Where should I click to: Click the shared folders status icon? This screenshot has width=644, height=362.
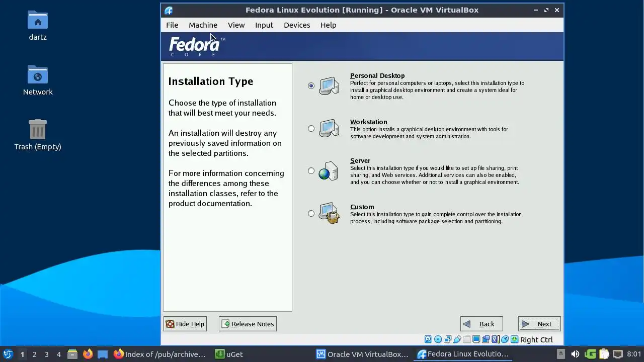pyautogui.click(x=467, y=339)
